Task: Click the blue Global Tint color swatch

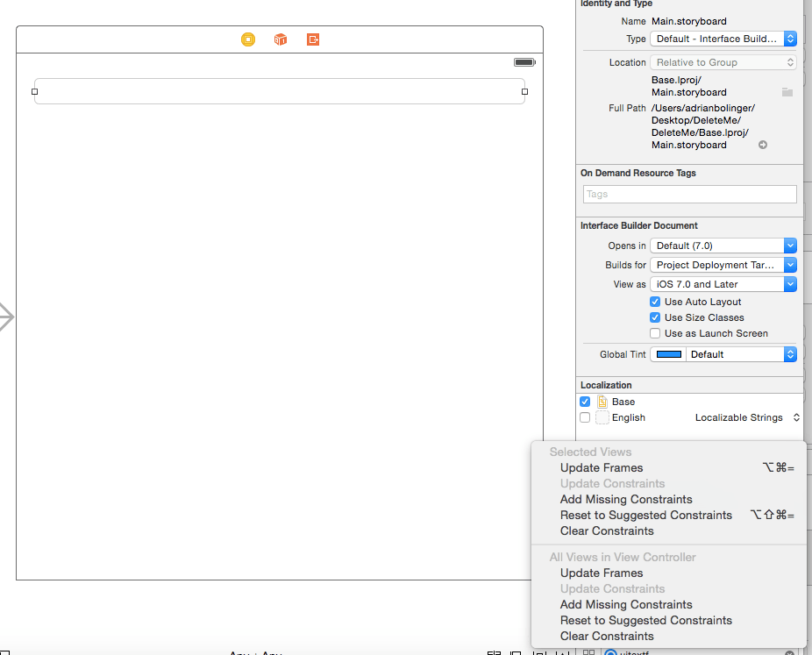Action: 668,355
